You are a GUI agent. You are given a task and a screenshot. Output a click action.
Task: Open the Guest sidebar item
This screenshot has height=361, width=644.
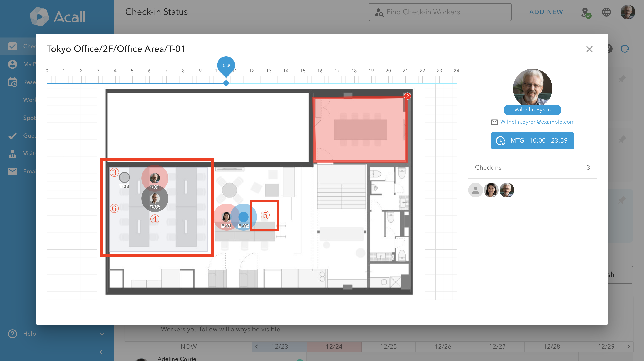[x=18, y=136]
